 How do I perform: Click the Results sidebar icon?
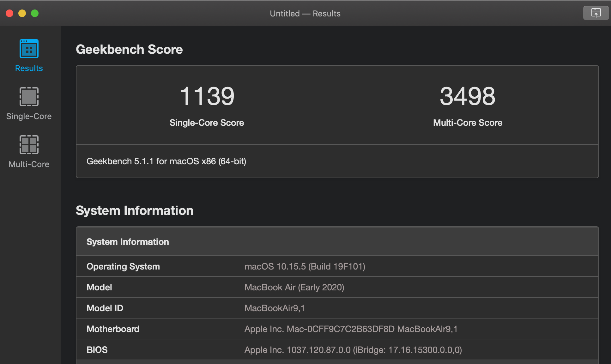pos(29,49)
